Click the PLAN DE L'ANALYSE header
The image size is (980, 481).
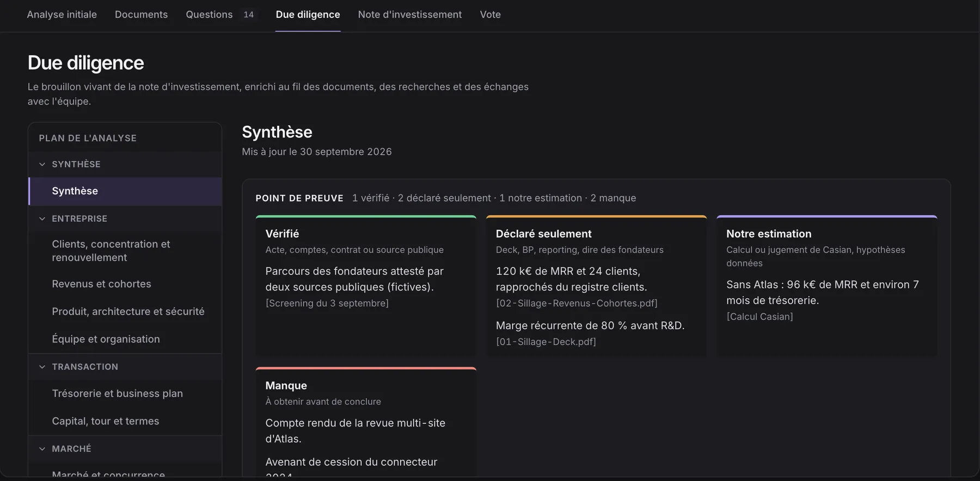[88, 138]
